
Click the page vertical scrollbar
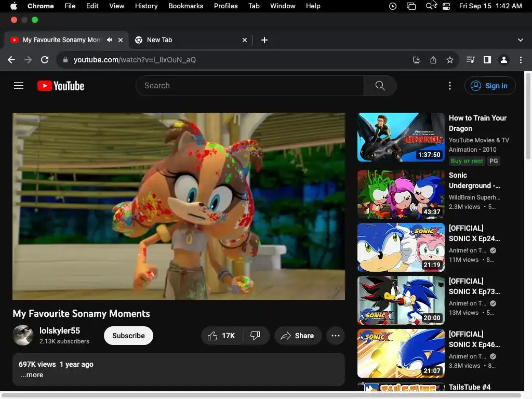tap(528, 115)
